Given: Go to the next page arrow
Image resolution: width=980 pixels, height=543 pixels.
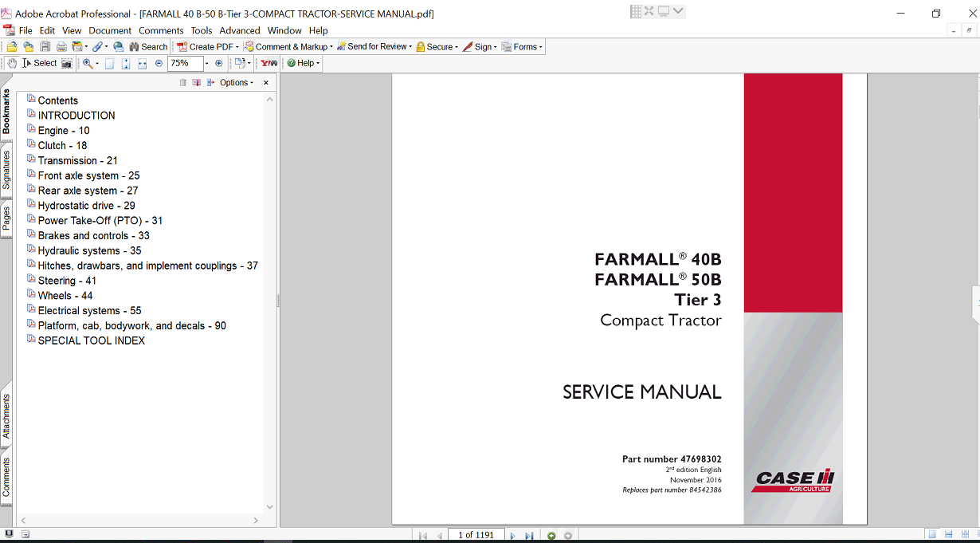Looking at the screenshot, I should click(512, 536).
